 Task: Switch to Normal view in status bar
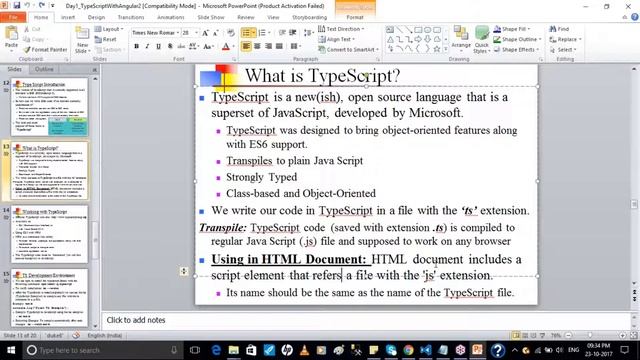(x=516, y=336)
